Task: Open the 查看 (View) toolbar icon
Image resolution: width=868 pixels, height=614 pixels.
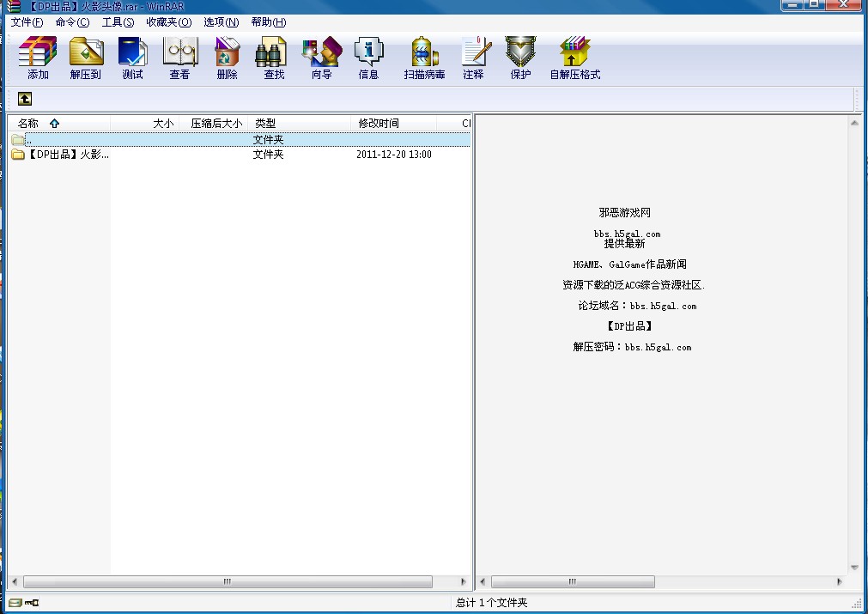Action: tap(179, 58)
